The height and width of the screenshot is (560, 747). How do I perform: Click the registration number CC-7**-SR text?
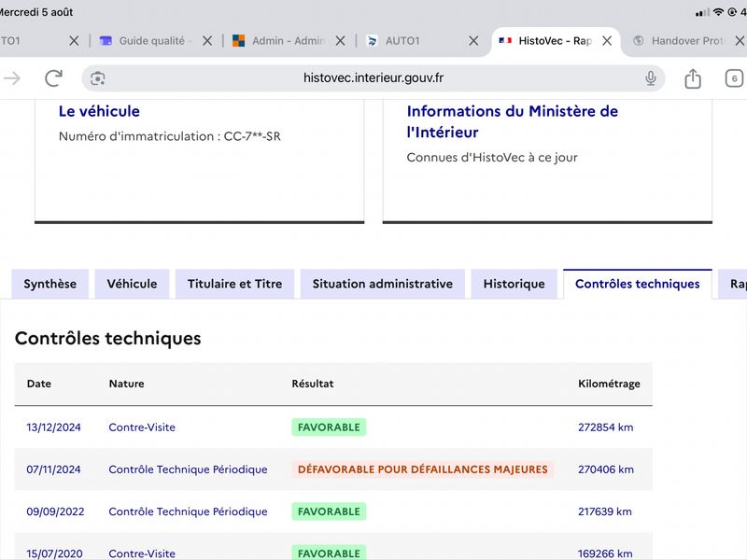(252, 136)
